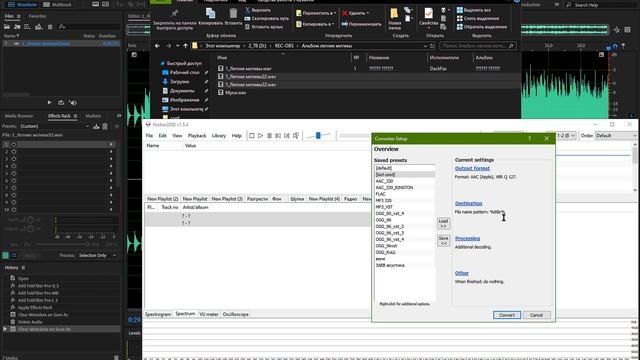Click Loop Playback icon below Files list
Screen dimensions: 640x360
[61, 102]
